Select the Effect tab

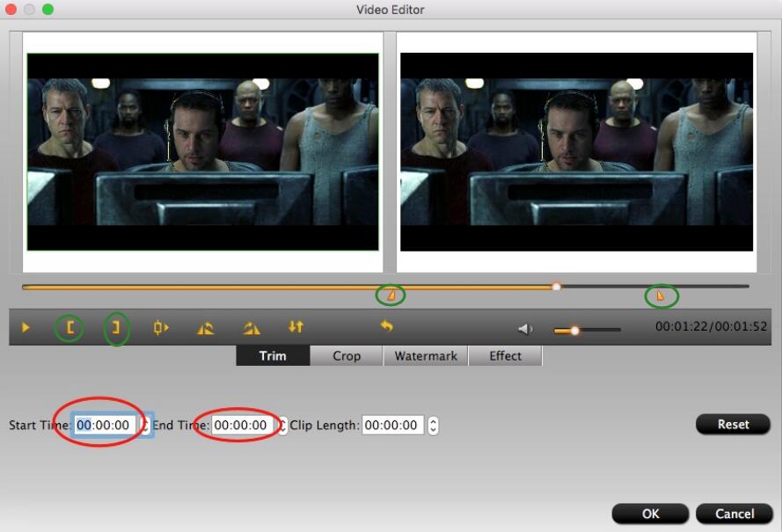505,356
